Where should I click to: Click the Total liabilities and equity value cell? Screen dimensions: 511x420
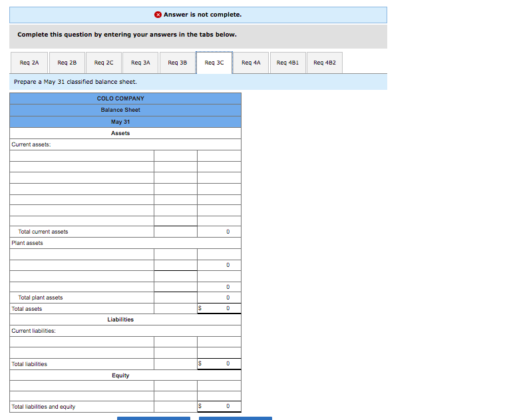click(220, 407)
